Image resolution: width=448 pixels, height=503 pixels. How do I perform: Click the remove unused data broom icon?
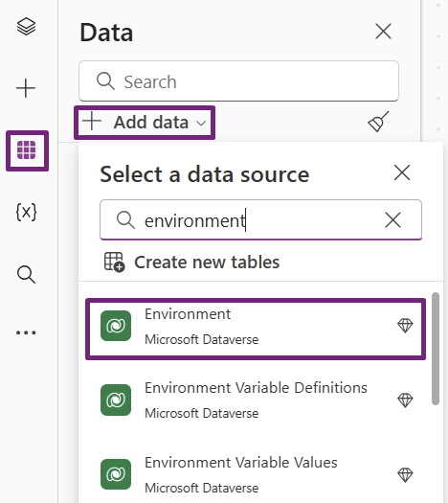(378, 122)
